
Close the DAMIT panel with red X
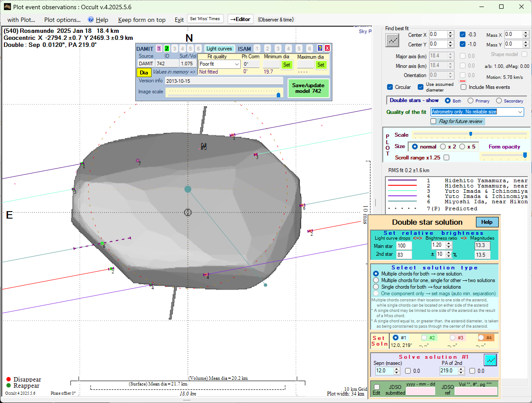pyautogui.click(x=327, y=48)
